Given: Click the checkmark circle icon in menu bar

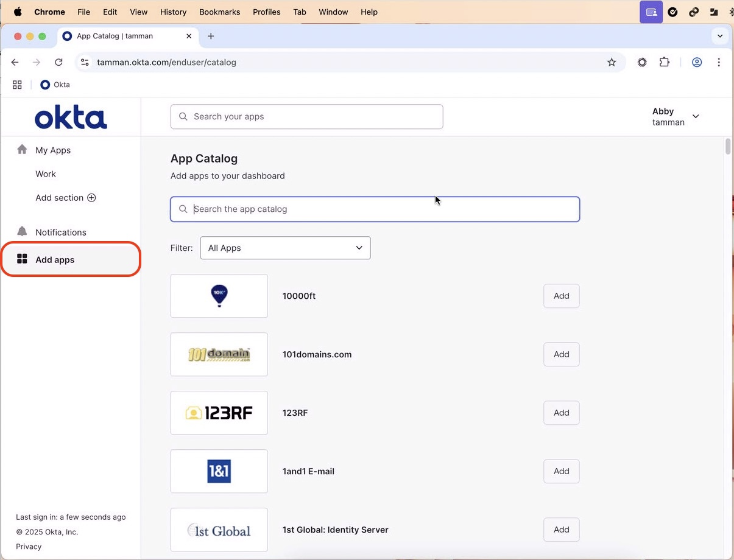Looking at the screenshot, I should pos(672,12).
